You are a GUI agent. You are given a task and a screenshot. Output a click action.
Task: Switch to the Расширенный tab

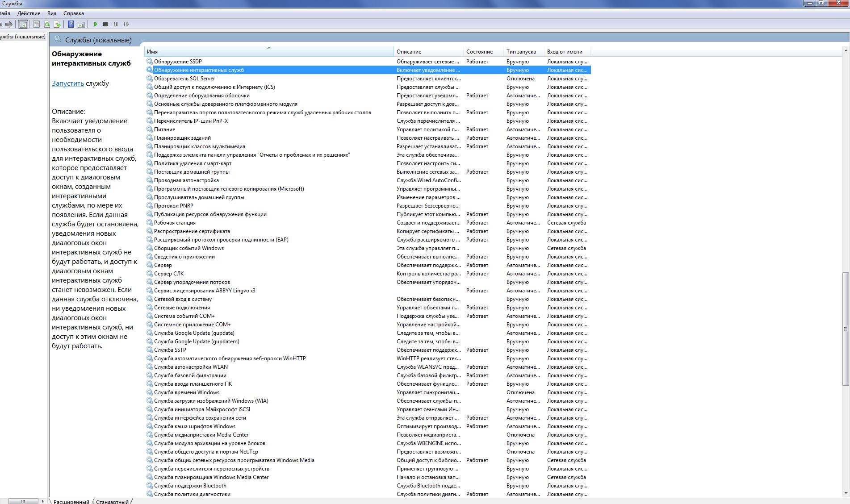pos(71,501)
